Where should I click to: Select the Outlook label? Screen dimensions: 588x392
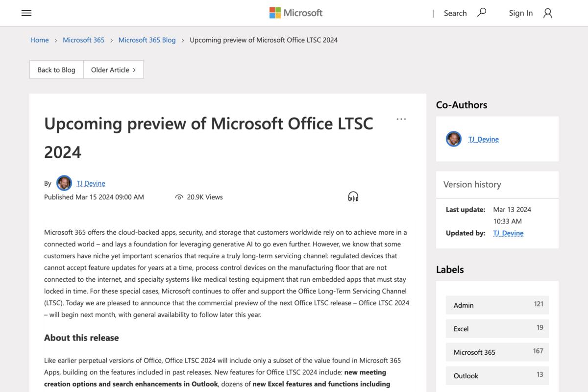[x=497, y=375]
